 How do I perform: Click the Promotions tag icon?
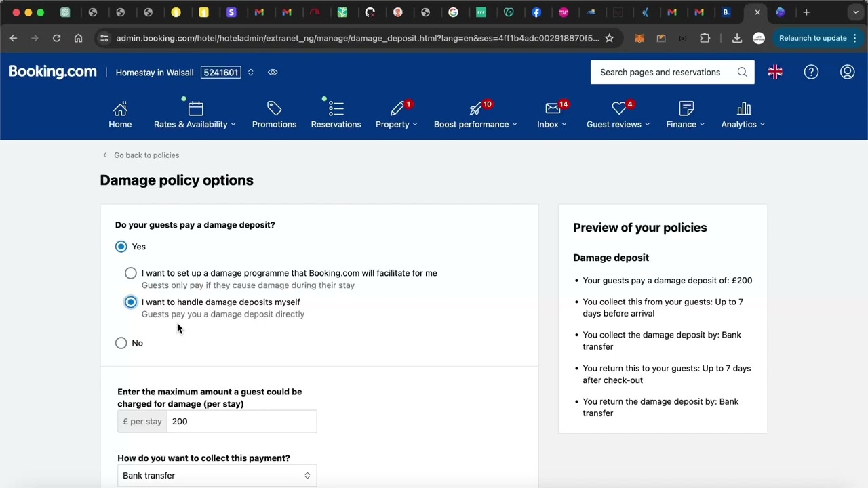(274, 108)
